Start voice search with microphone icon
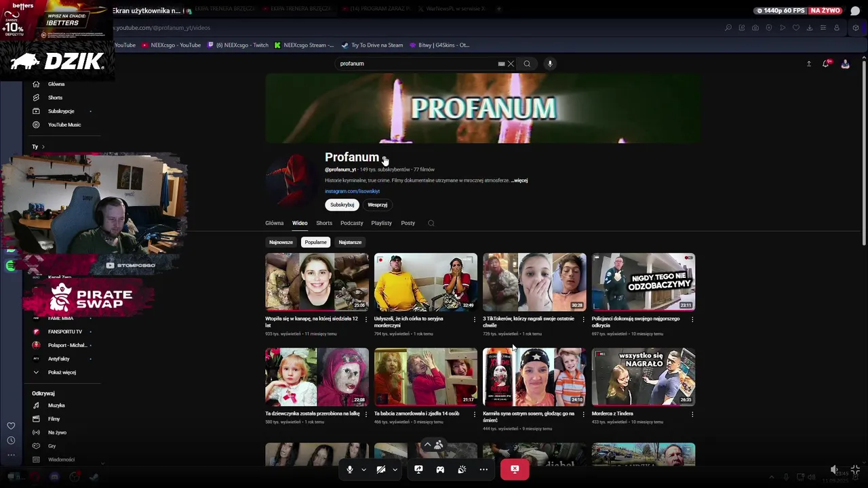The height and width of the screenshot is (488, 868). point(550,64)
